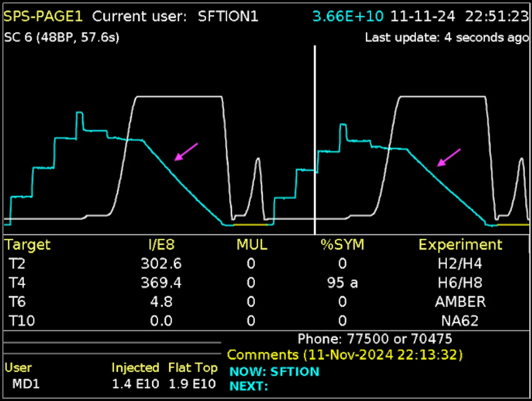Screen dimensions: 532x401
Task: Click the %SYM value in T6 row
Action: tap(342, 302)
